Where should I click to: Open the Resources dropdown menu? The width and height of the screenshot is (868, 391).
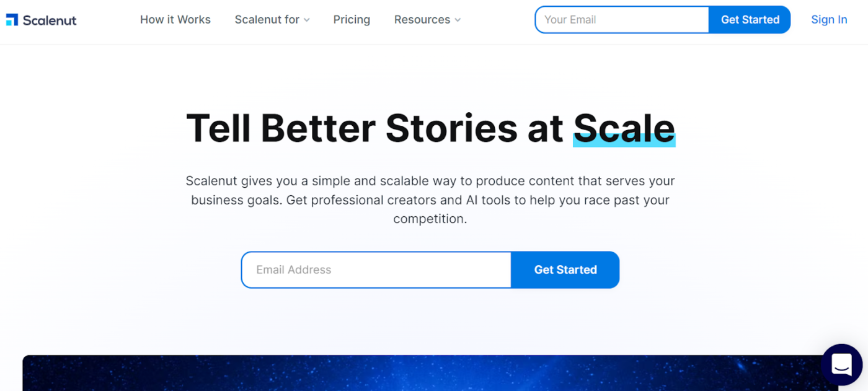(x=422, y=20)
